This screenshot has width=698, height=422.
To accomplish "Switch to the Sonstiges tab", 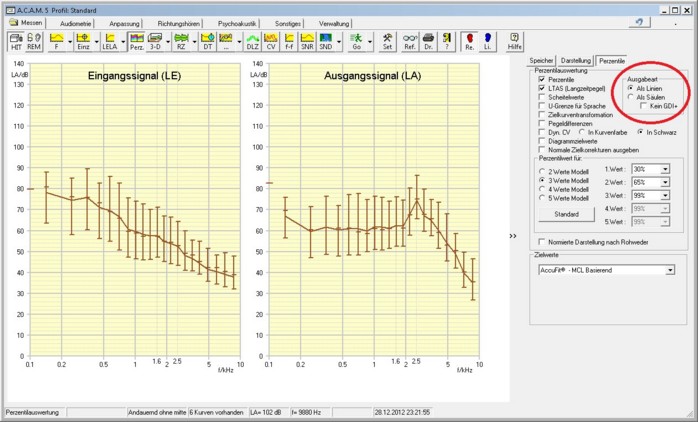I will pos(288,24).
